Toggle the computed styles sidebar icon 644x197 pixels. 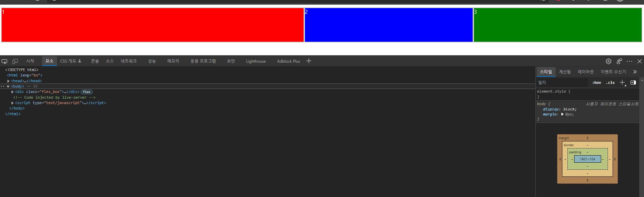633,83
